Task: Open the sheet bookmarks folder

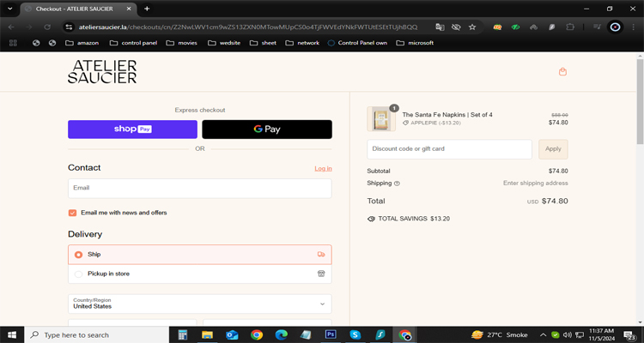Action: click(x=263, y=43)
